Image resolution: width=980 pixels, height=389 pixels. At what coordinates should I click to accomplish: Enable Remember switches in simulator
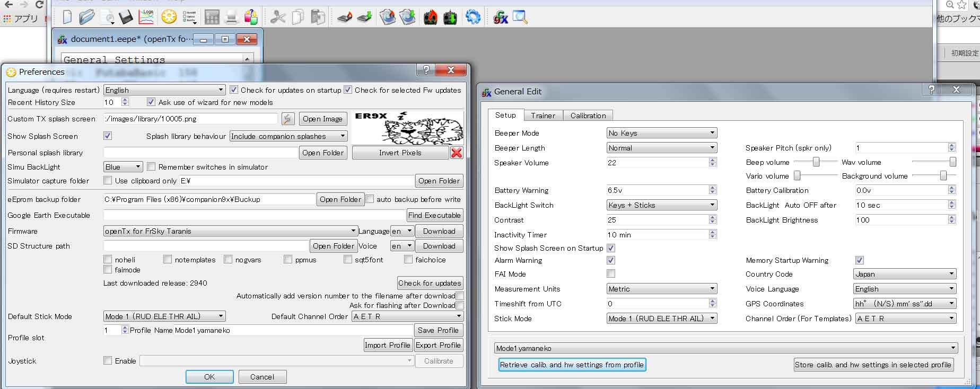click(x=151, y=167)
